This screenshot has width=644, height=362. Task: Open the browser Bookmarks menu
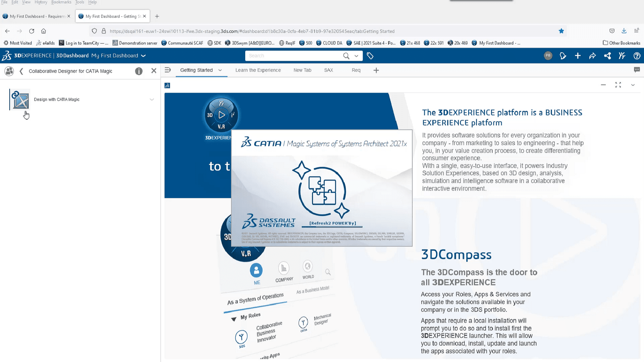click(61, 2)
